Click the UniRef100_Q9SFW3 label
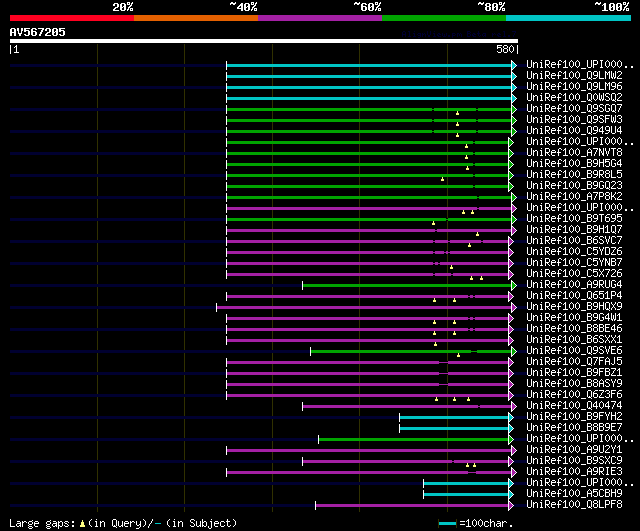This screenshot has height=531, width=640. [x=574, y=120]
